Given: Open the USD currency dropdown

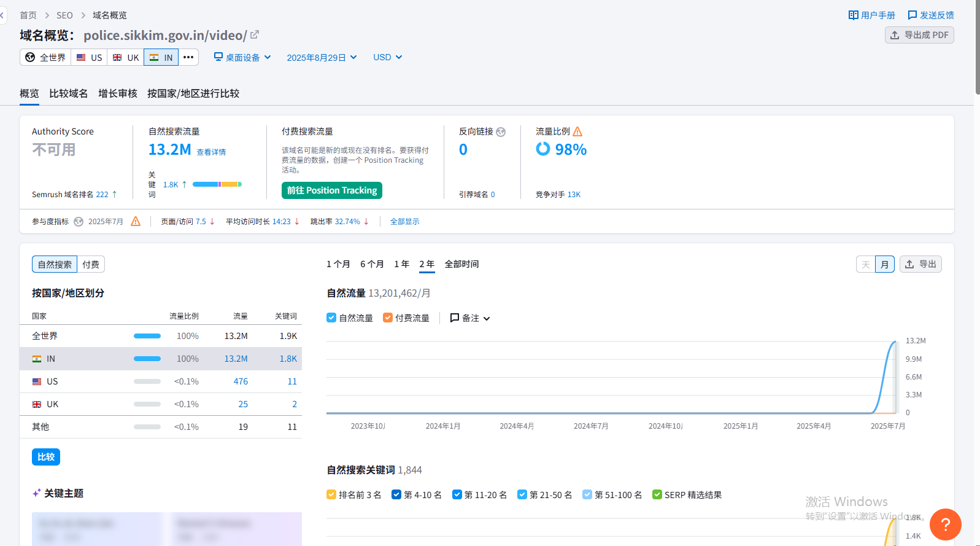Looking at the screenshot, I should [x=387, y=57].
